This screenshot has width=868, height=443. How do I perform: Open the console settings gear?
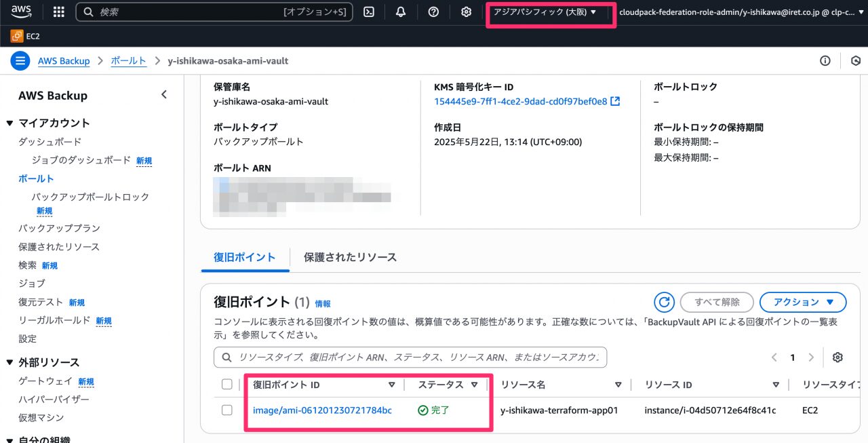point(466,12)
